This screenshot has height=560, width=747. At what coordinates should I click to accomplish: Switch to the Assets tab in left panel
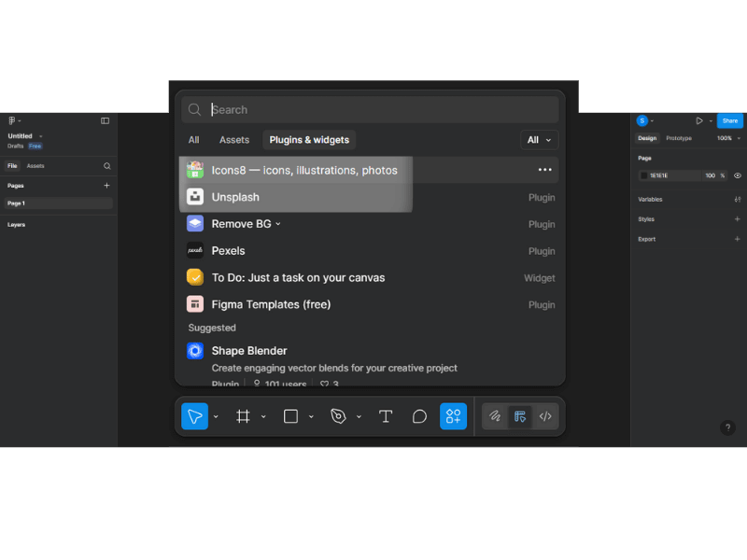[35, 166]
